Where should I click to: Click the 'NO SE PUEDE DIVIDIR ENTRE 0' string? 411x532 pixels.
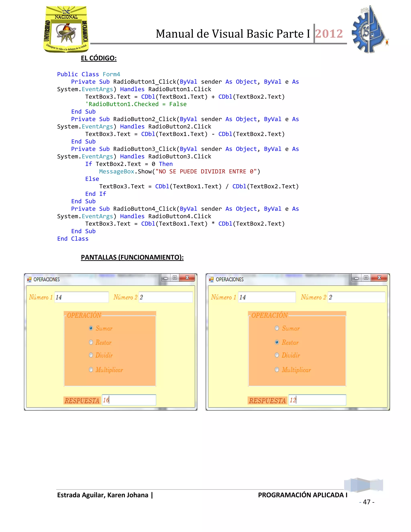206,171
